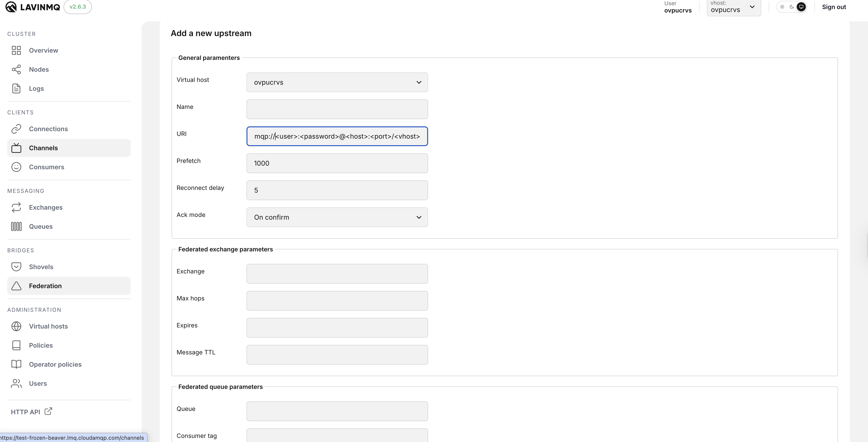The height and width of the screenshot is (442, 868).
Task: Click the Overview grid icon
Action: pos(16,50)
